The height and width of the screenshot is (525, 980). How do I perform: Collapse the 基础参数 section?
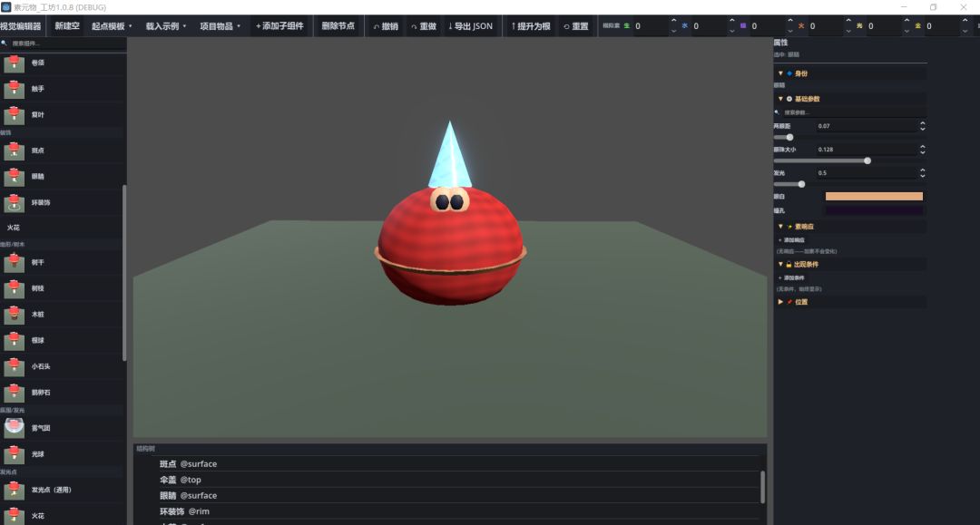780,99
